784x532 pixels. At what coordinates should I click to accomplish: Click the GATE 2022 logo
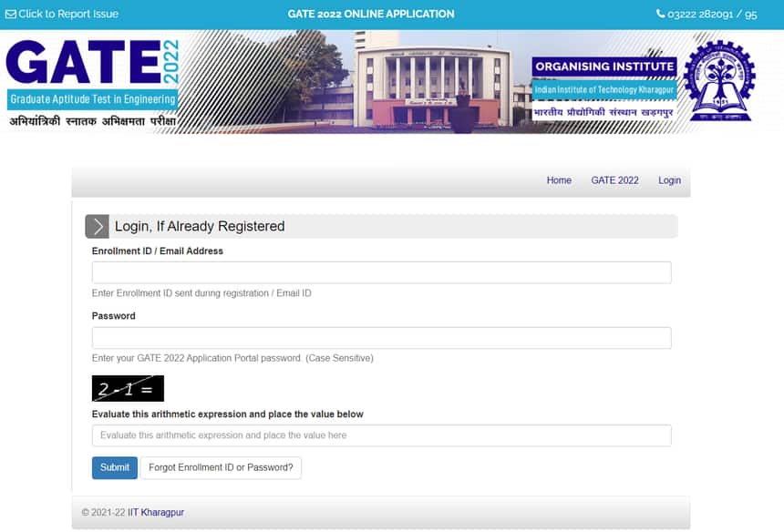91,62
